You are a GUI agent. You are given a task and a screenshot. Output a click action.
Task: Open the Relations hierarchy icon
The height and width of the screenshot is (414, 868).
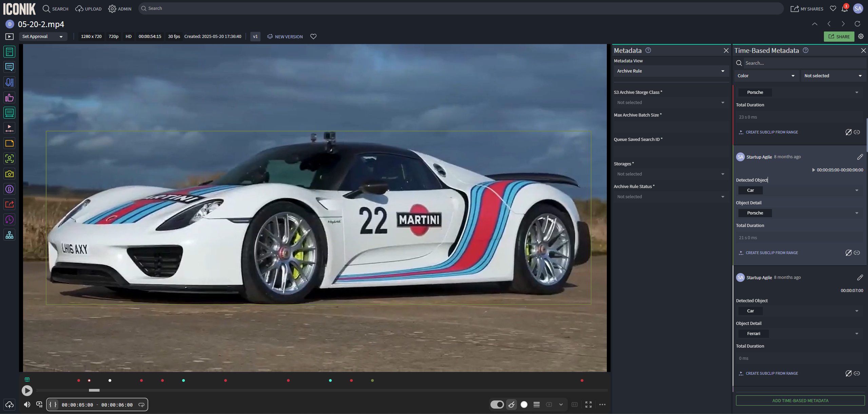point(9,235)
